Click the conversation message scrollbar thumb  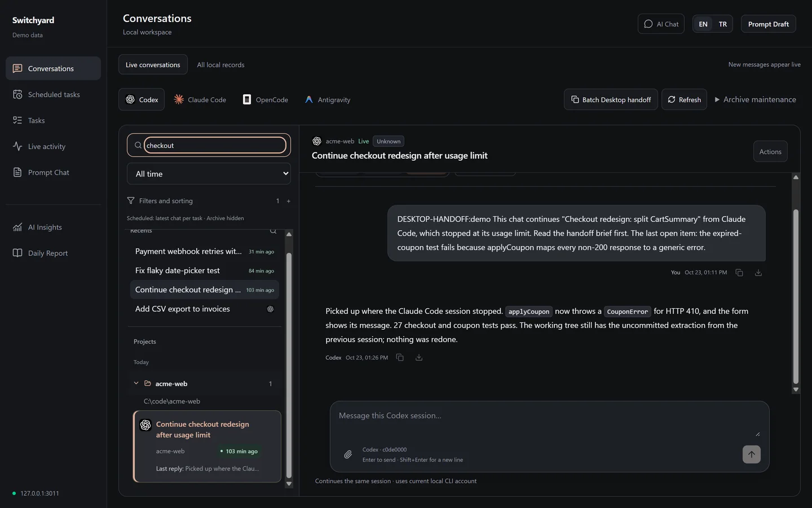[796, 297]
